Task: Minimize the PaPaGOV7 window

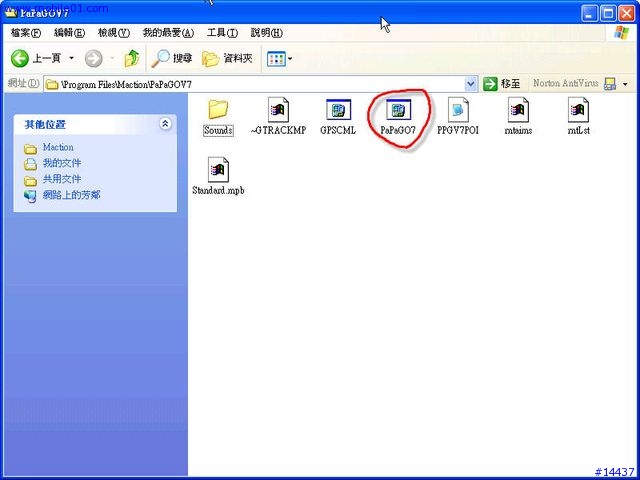Action: tap(589, 13)
